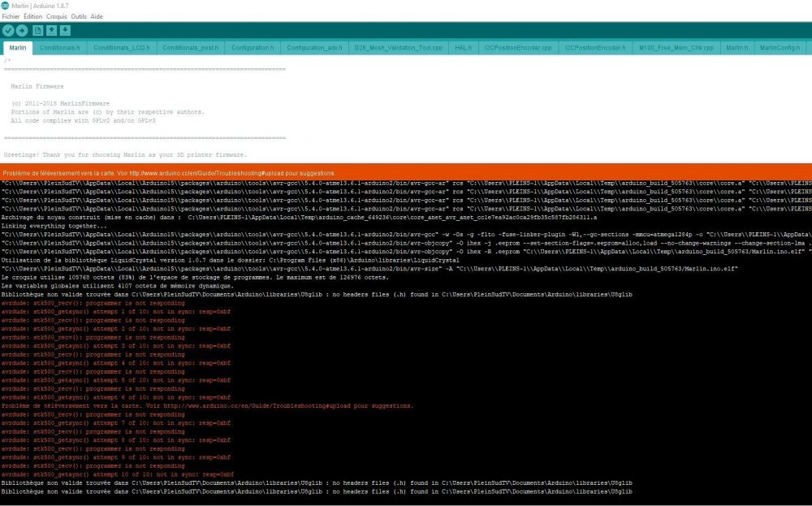Switch to the M100_Free_Mem_Chk.cpp tab
Image resolution: width=812 pixels, height=506 pixels.
coord(676,48)
